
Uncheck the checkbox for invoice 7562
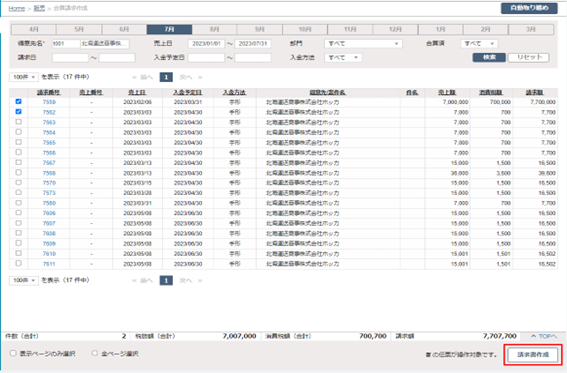18,112
